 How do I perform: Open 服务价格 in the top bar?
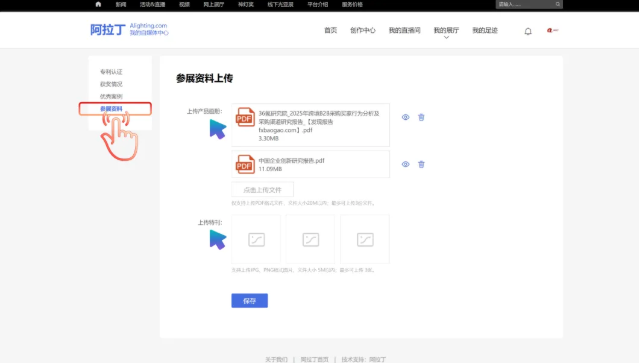pyautogui.click(x=352, y=4)
